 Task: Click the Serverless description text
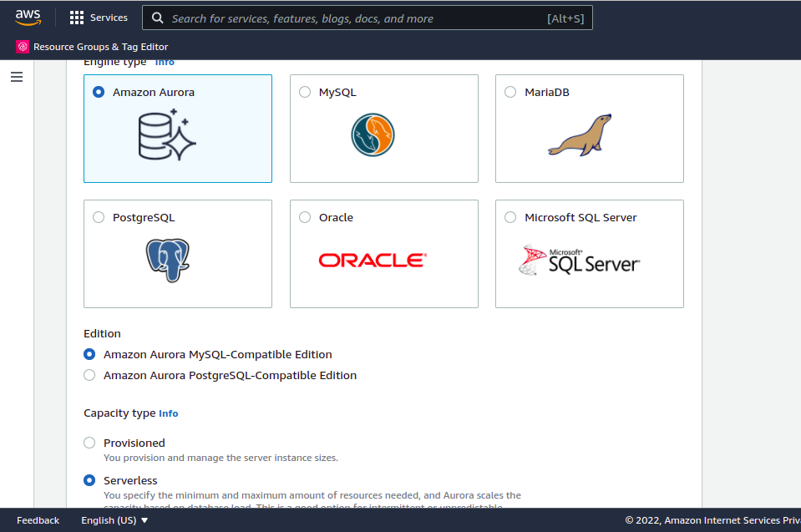[312, 500]
